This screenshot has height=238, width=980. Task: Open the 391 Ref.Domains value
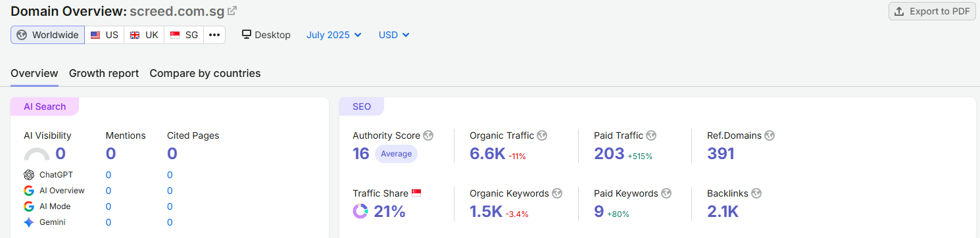tap(721, 154)
